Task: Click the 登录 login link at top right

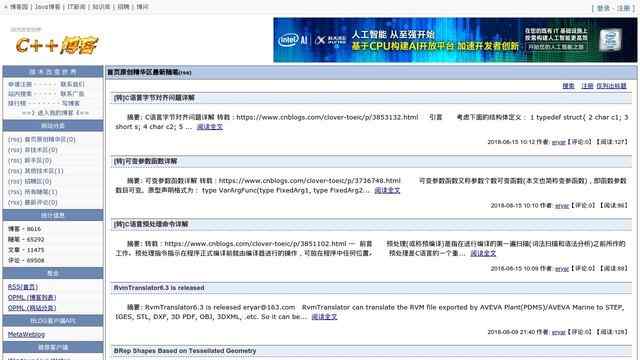Action: [x=603, y=8]
